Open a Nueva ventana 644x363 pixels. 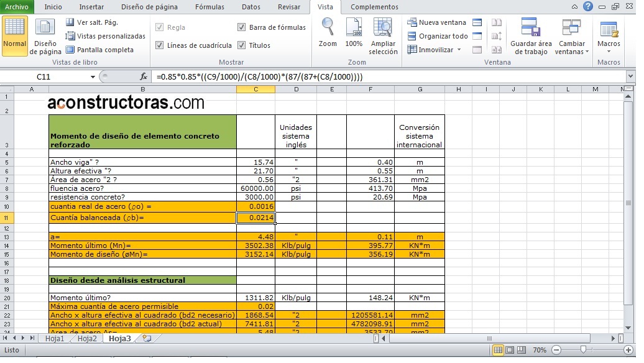pos(437,22)
